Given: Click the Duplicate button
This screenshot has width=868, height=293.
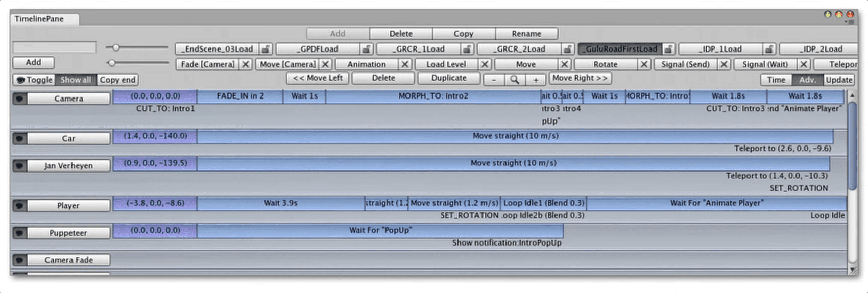Looking at the screenshot, I should tap(449, 78).
